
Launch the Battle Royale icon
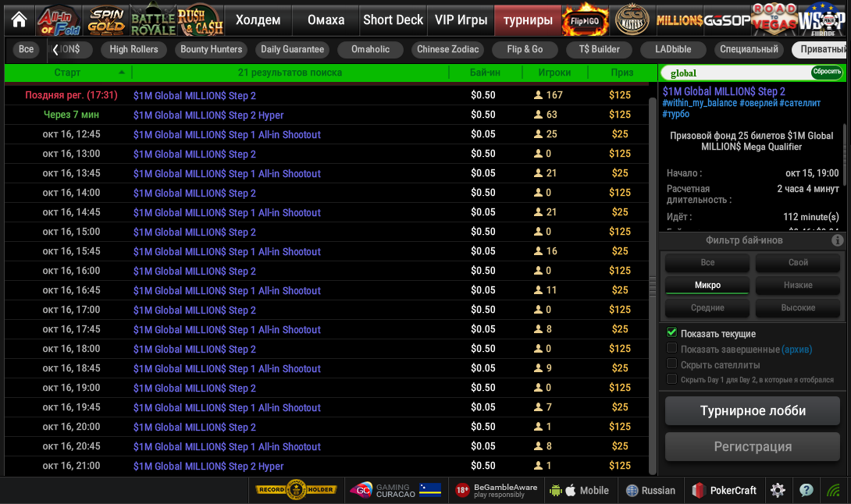point(152,20)
